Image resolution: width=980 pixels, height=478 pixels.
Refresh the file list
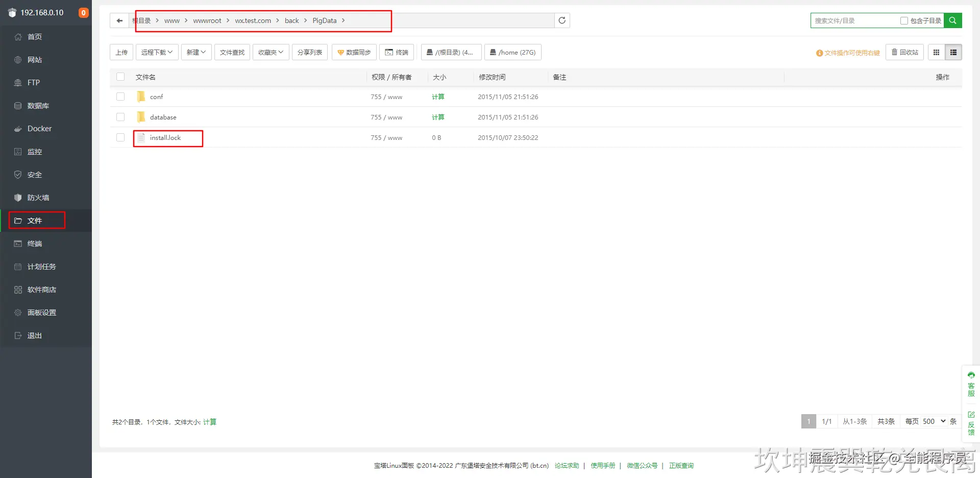pyautogui.click(x=562, y=20)
